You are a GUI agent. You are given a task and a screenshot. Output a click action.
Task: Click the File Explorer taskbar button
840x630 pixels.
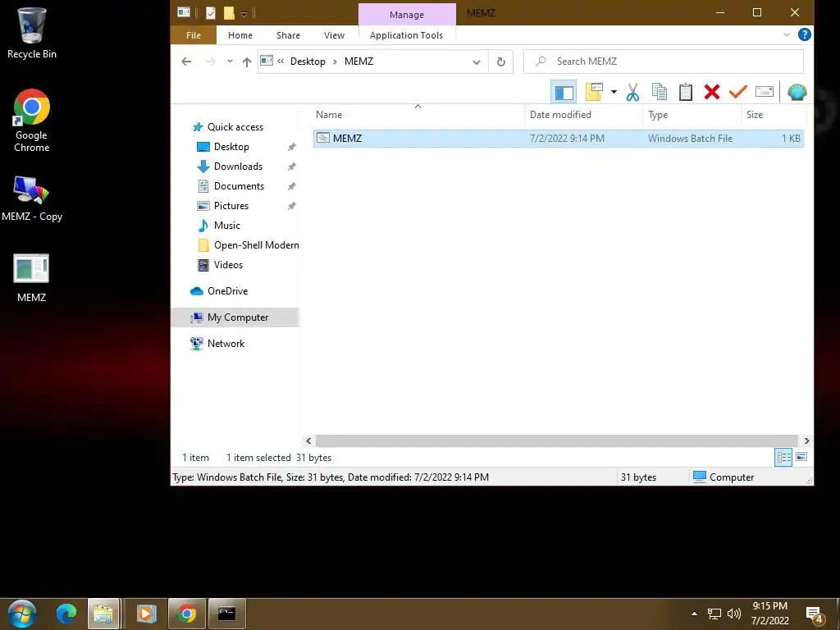103,614
